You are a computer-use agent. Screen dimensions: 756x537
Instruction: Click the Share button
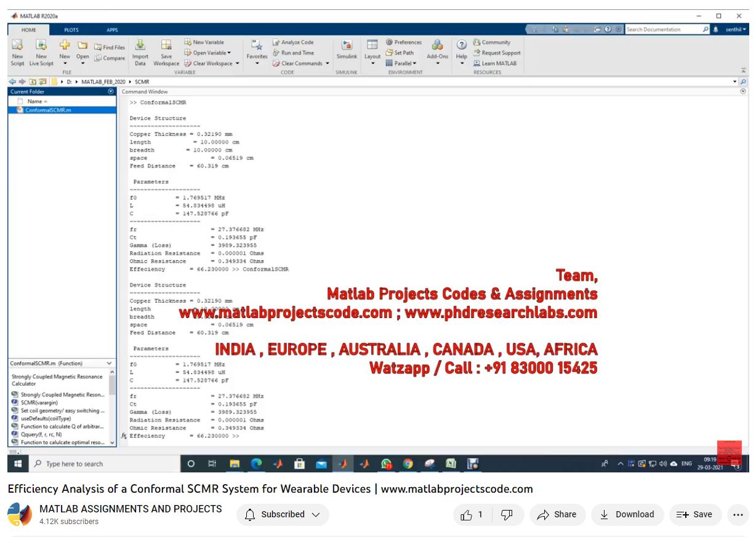[557, 515]
